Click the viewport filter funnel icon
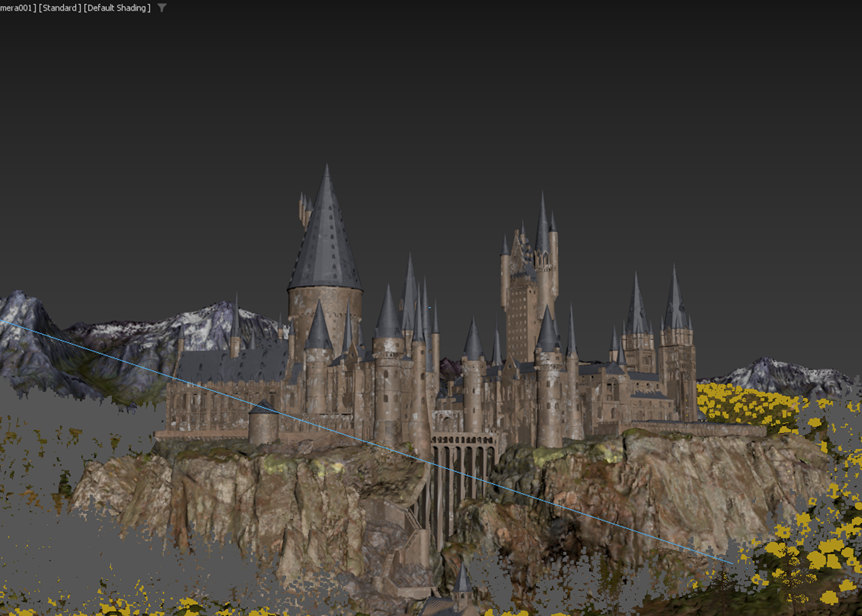This screenshot has width=862, height=616. point(162,8)
